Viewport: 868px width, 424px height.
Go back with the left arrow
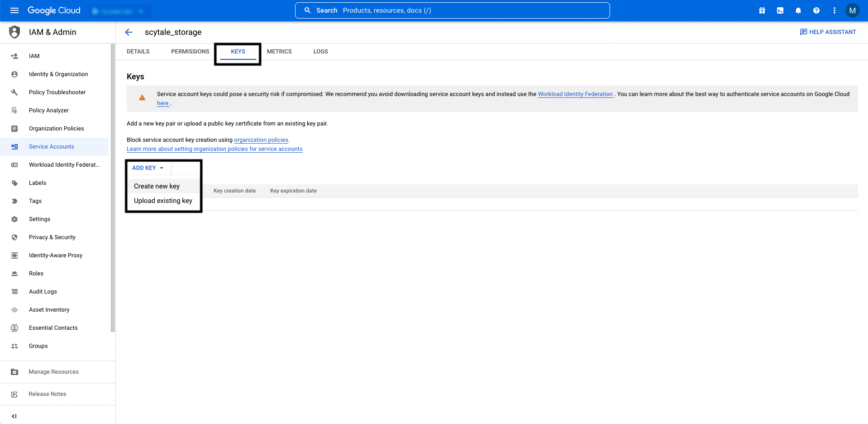[x=129, y=32]
